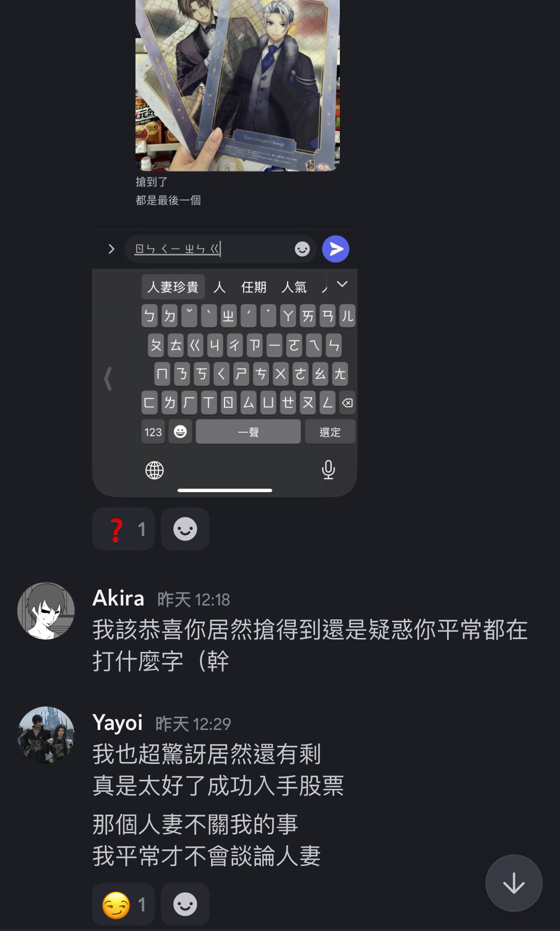Add a reaction next to the question mark reaction
This screenshot has width=560, height=931.
click(x=185, y=529)
